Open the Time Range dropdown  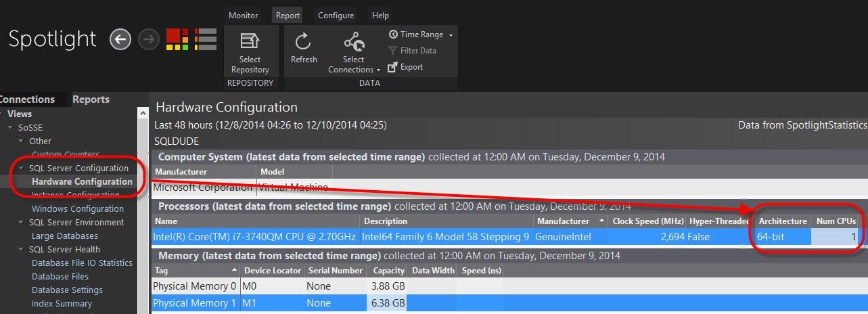[421, 35]
